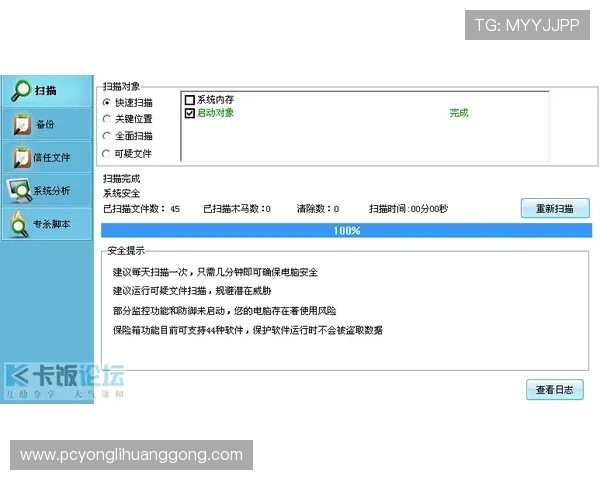600x480 pixels.
Task: Open the 系统分析 tab label
Action: coord(52,191)
